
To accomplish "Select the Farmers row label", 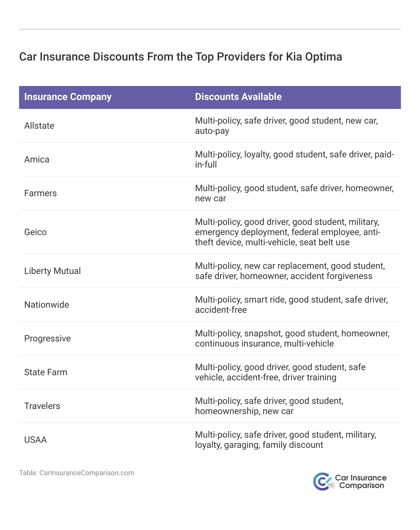I will [40, 193].
